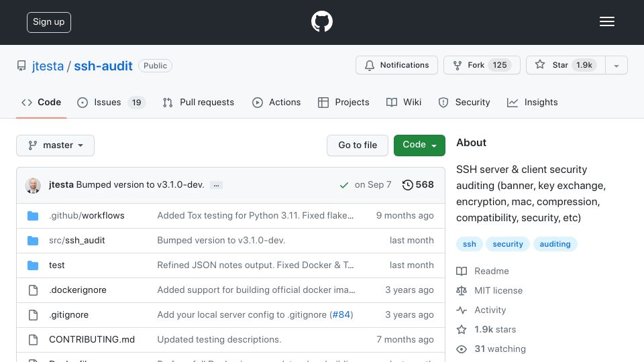Click the Notifications bell button
The height and width of the screenshot is (362, 644).
point(396,65)
